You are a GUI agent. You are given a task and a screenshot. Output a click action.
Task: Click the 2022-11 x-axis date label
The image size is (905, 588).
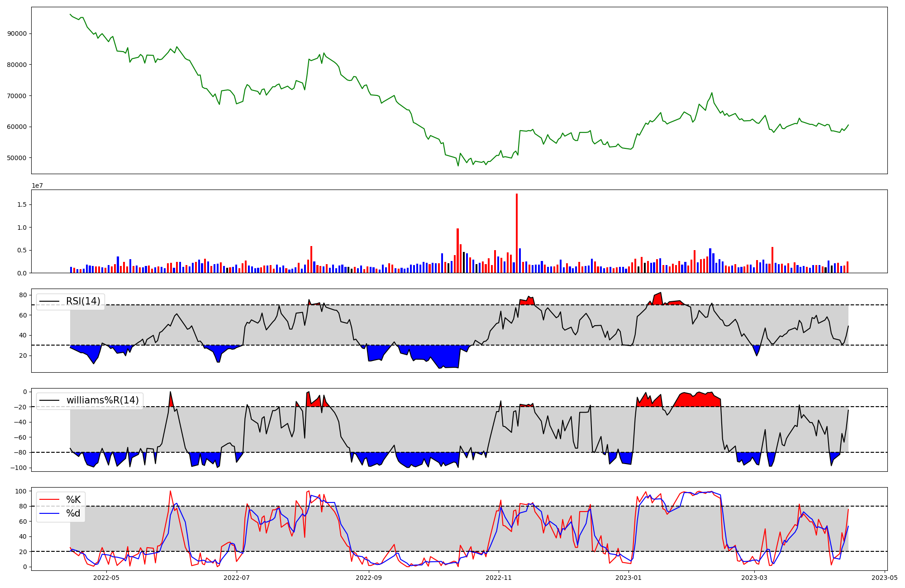499,578
